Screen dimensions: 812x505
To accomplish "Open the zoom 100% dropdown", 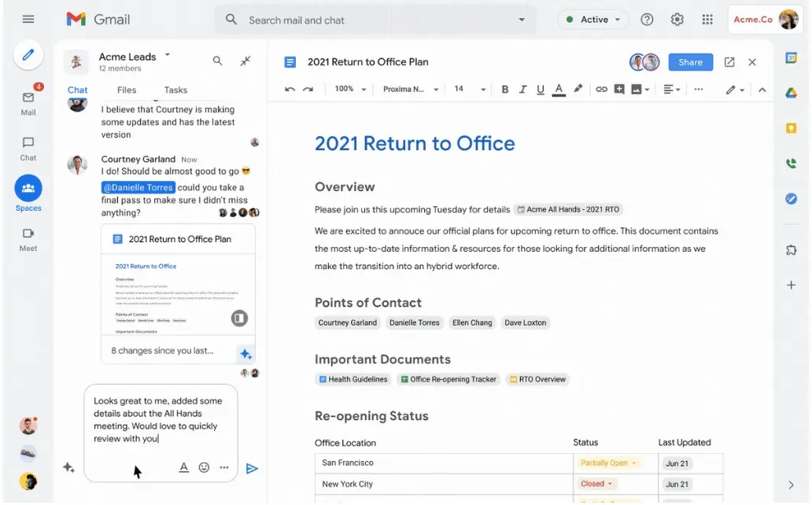I will click(350, 89).
